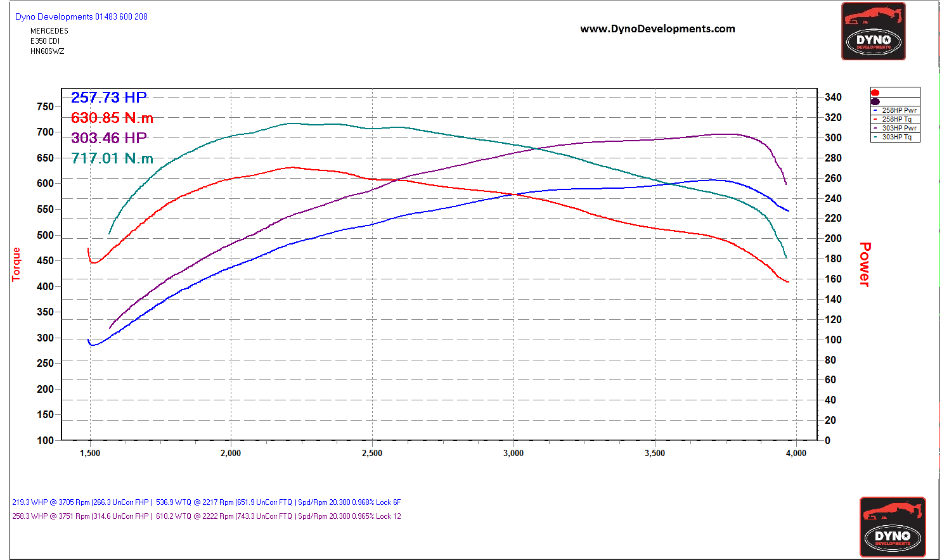The height and width of the screenshot is (560, 949).
Task: Click the purple 303.46 HP readout
Action: [x=109, y=138]
